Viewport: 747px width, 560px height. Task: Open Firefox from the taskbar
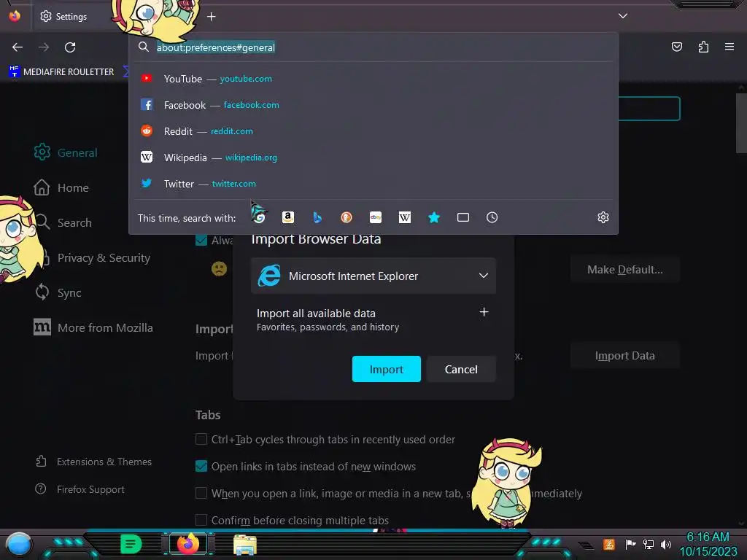(188, 544)
